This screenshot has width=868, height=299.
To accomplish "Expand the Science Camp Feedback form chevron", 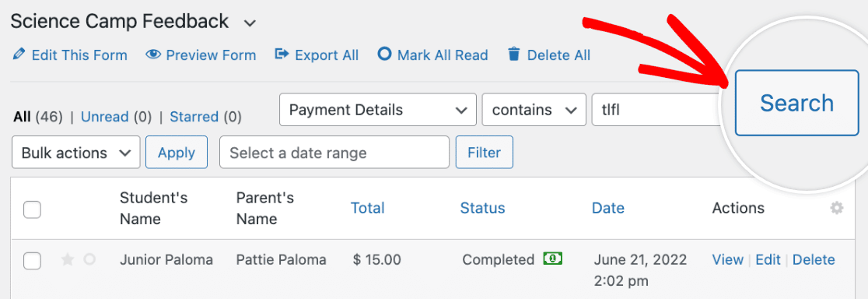I will coord(250,23).
